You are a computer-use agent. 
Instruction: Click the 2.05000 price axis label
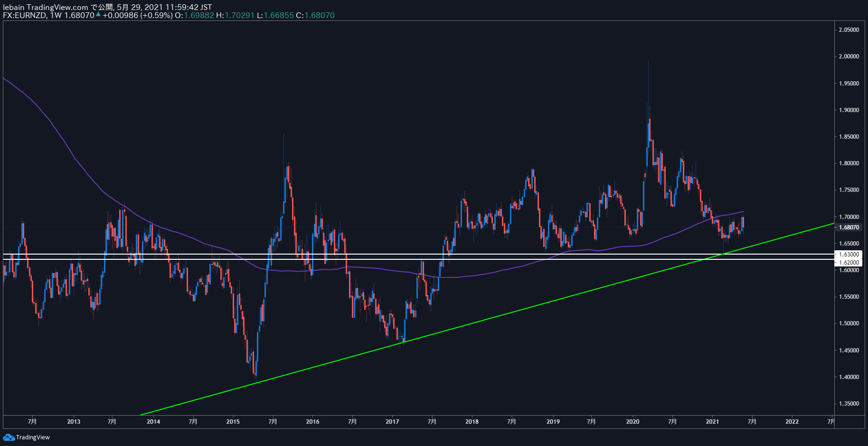[849, 30]
